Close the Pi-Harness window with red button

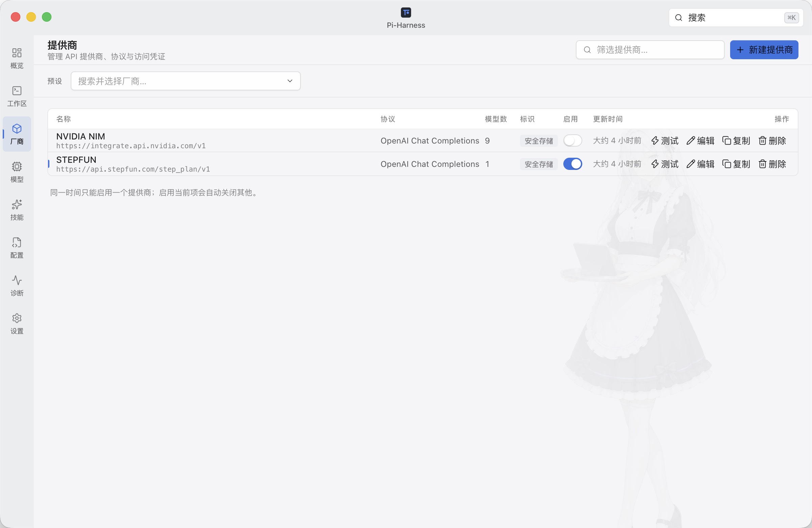click(x=15, y=17)
